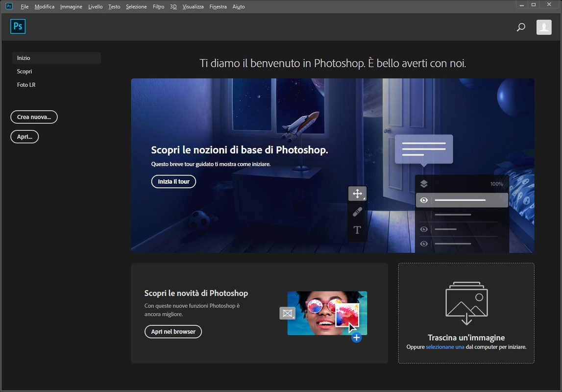Open the Livello menu
This screenshot has height=392, width=562.
96,6
